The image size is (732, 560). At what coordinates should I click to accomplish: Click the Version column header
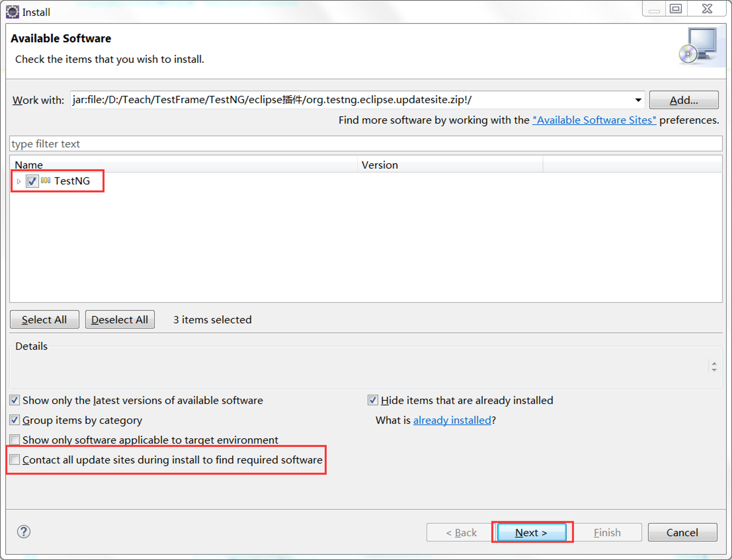coord(450,165)
